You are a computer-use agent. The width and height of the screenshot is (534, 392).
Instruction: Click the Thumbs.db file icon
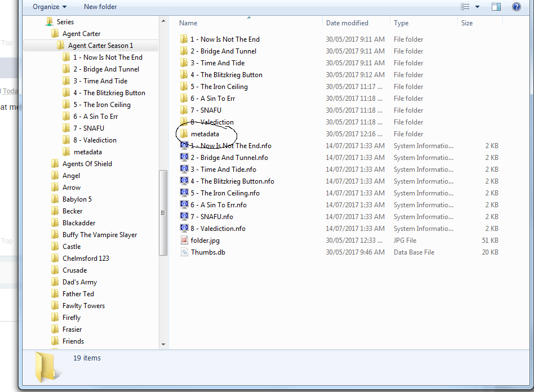(184, 252)
